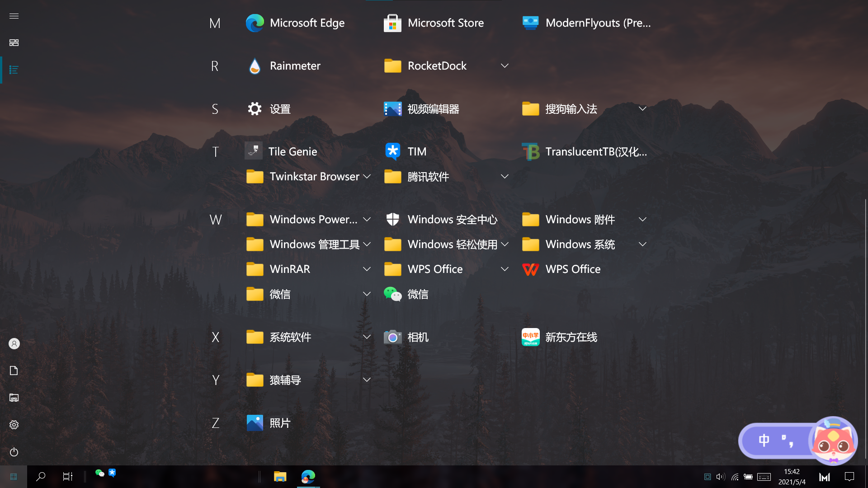Open Task View on the taskbar
The height and width of the screenshot is (488, 868).
pos(68,477)
